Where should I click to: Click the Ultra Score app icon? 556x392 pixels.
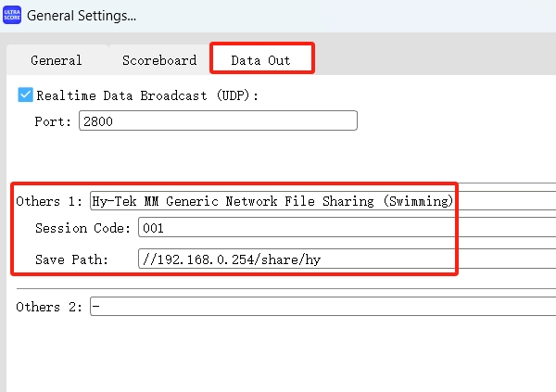coord(13,15)
